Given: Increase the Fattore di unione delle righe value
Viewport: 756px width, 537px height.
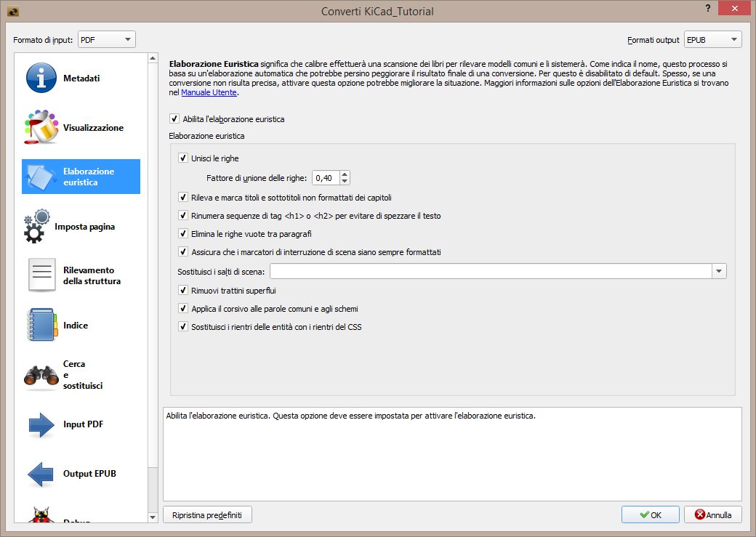Looking at the screenshot, I should (345, 174).
